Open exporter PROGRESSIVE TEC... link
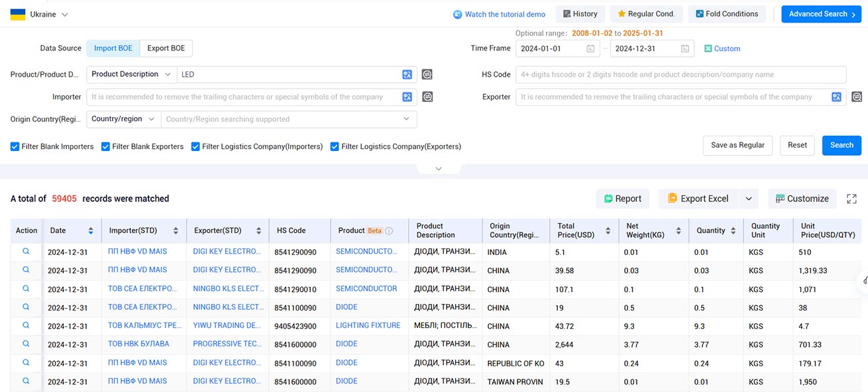The height and width of the screenshot is (392, 868). coord(229,344)
